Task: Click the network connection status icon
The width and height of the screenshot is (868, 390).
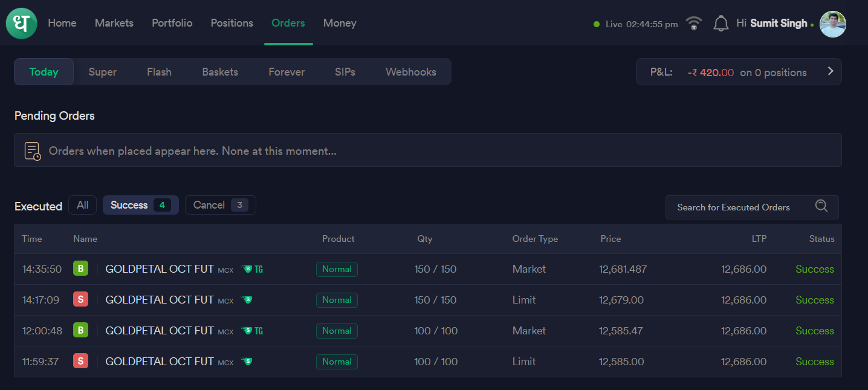Action: point(694,24)
